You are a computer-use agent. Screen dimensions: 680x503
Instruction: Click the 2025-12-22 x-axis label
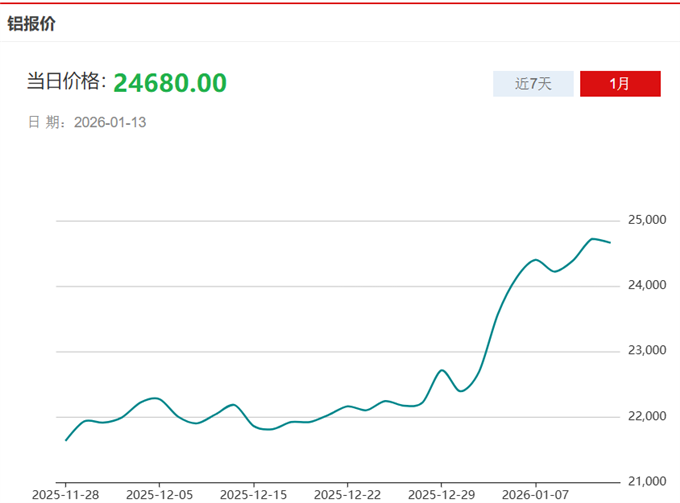[347, 494]
